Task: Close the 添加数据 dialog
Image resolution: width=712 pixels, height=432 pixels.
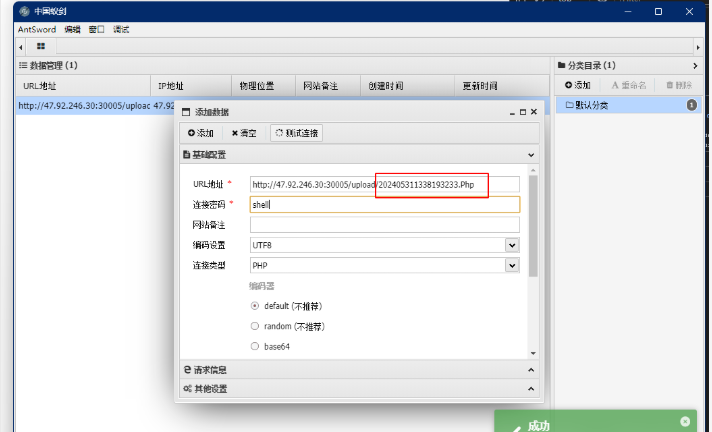Action: tap(534, 112)
